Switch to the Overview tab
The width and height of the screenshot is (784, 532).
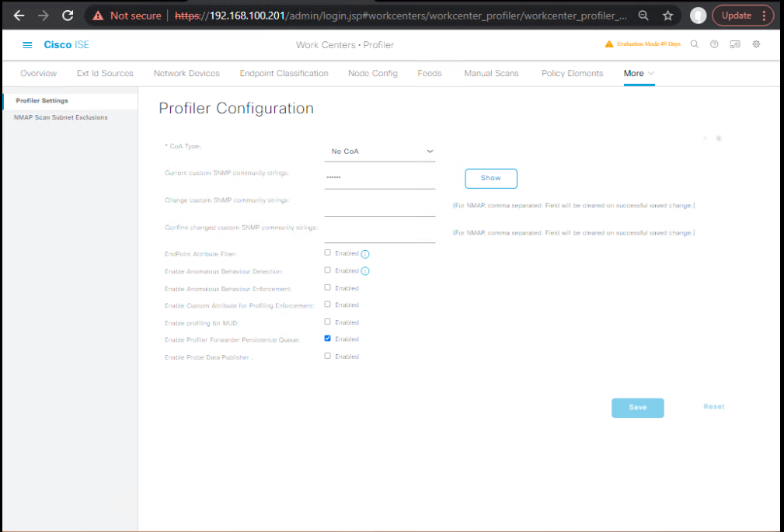[39, 74]
